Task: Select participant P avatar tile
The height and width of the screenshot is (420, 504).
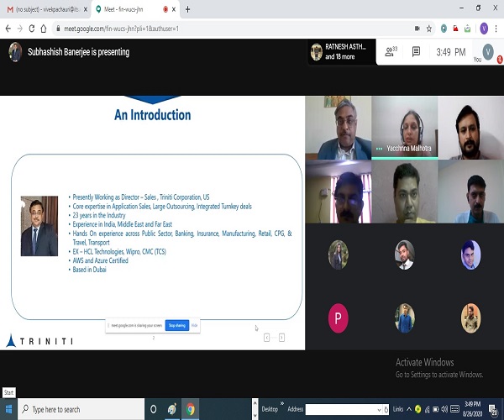Action: tap(339, 318)
